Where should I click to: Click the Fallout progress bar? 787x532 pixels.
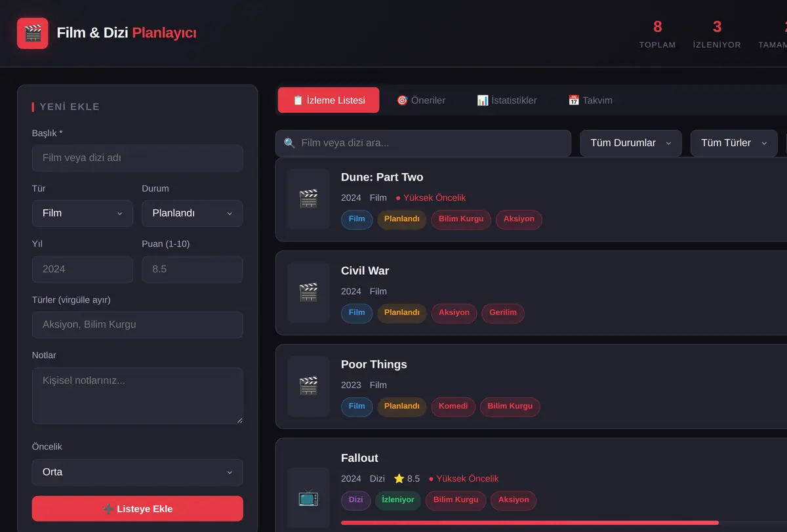[x=564, y=523]
